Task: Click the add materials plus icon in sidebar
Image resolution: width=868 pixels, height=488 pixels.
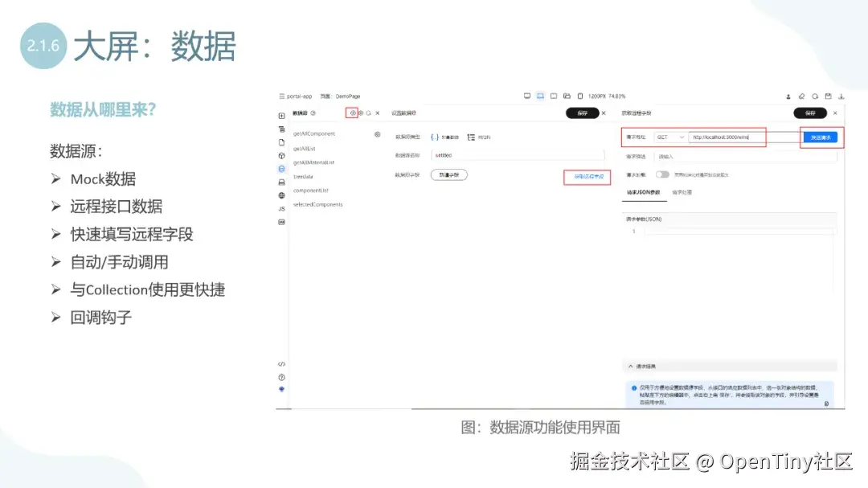Action: 281,115
